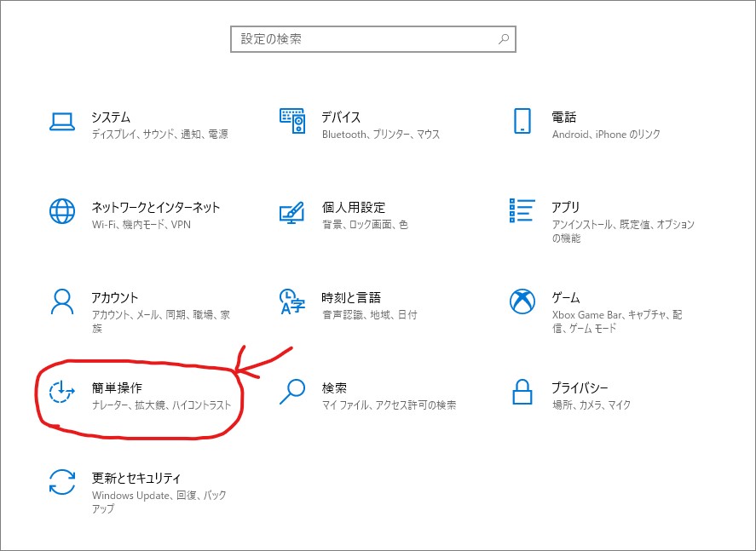Viewport: 756px width, 551px height.
Task: Open the ゲーム heading
Action: [566, 298]
